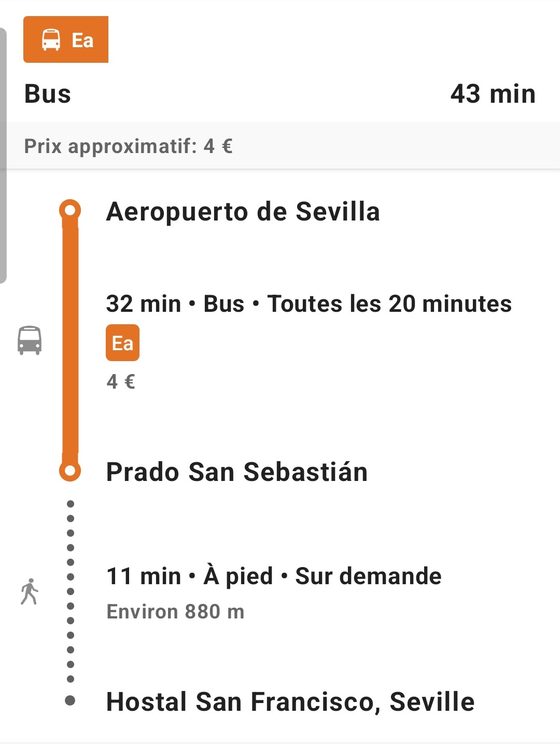Viewport: 560px width, 744px height.
Task: Tap the gray destination dot for Hostal San Francisco
Action: (70, 700)
